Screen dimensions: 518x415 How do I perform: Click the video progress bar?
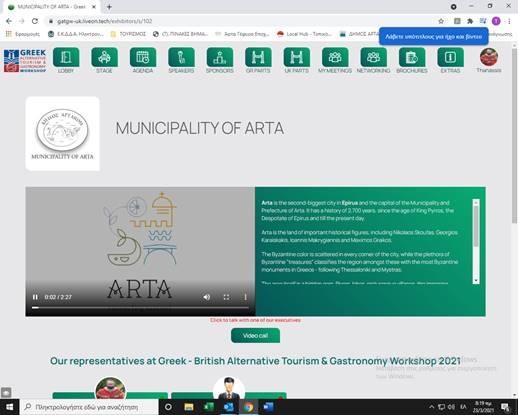pyautogui.click(x=140, y=308)
